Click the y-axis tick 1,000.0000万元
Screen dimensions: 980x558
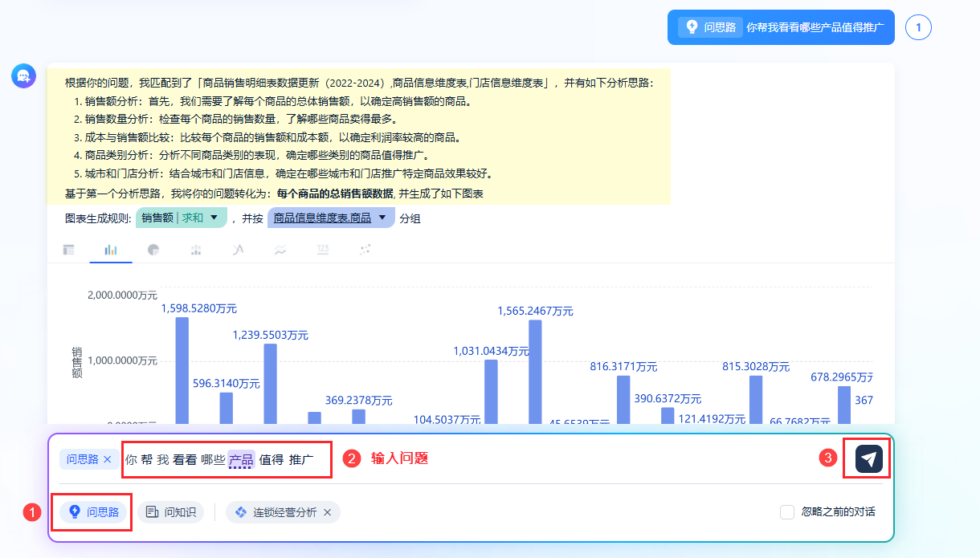[122, 361]
